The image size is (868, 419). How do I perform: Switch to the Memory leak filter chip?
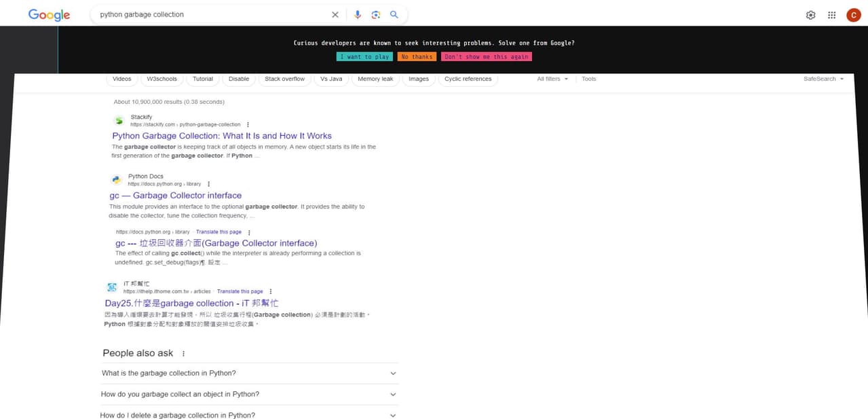pyautogui.click(x=375, y=79)
